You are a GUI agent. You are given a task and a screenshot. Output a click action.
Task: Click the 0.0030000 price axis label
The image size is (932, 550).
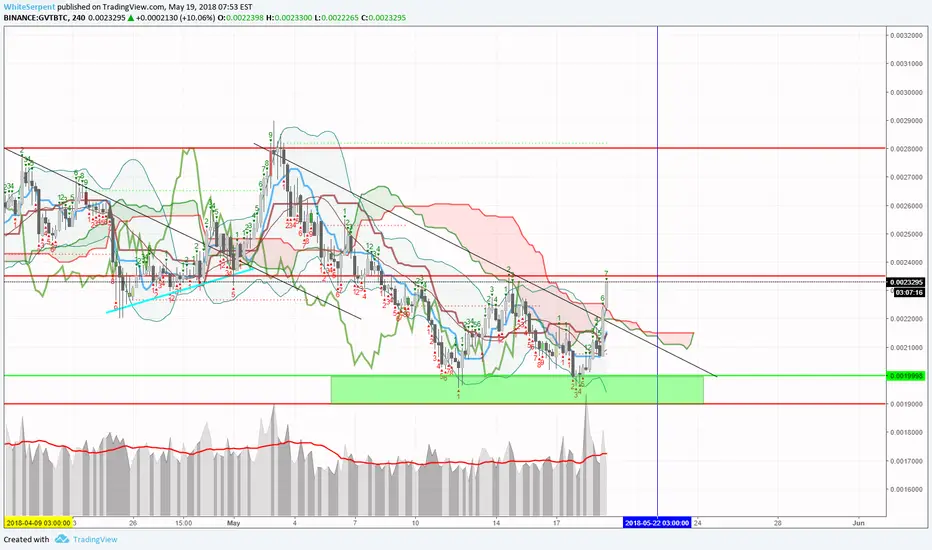[906, 93]
